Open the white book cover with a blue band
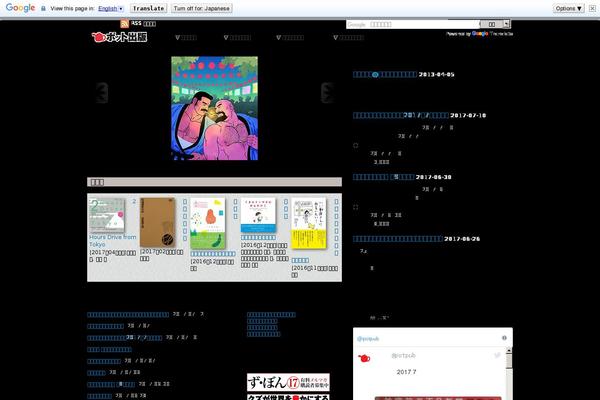 (258, 215)
